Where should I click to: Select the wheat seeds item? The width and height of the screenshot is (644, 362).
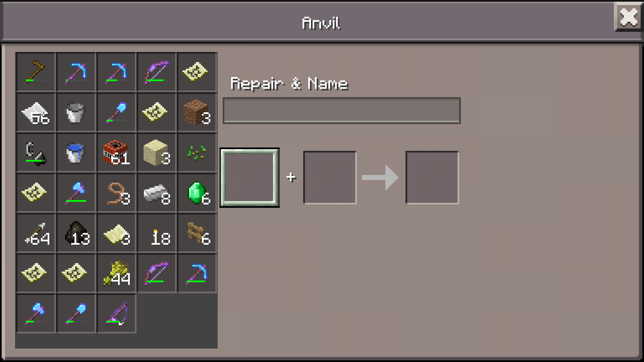click(x=197, y=152)
